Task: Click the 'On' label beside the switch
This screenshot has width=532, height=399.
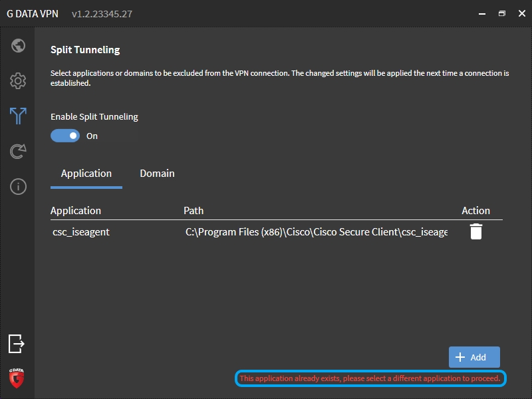Action: 92,136
